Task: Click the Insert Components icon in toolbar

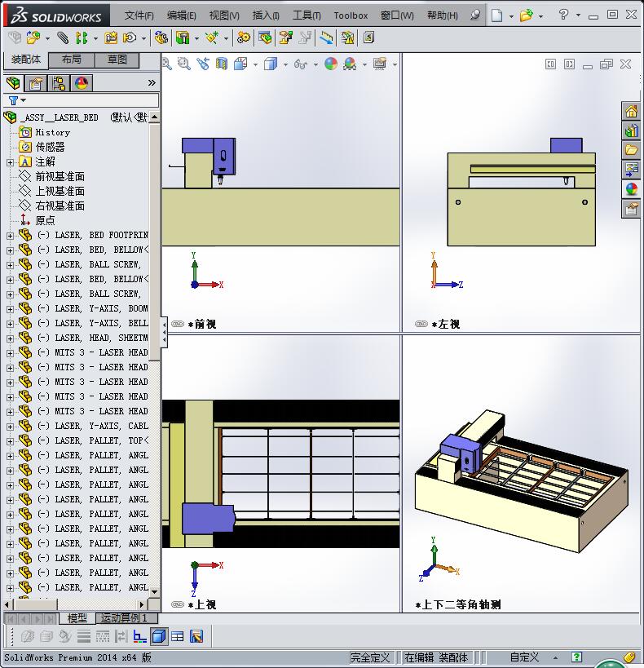Action: pyautogui.click(x=33, y=38)
